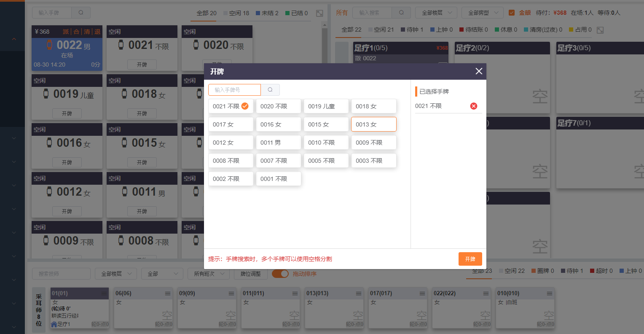Click the wristband icon on card 0016

coord(49,143)
